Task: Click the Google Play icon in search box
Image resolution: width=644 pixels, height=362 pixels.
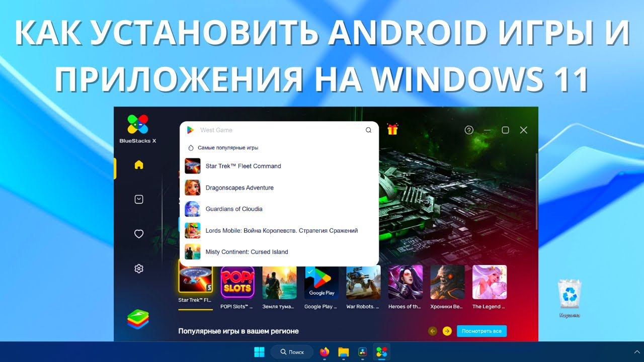Action: (190, 130)
